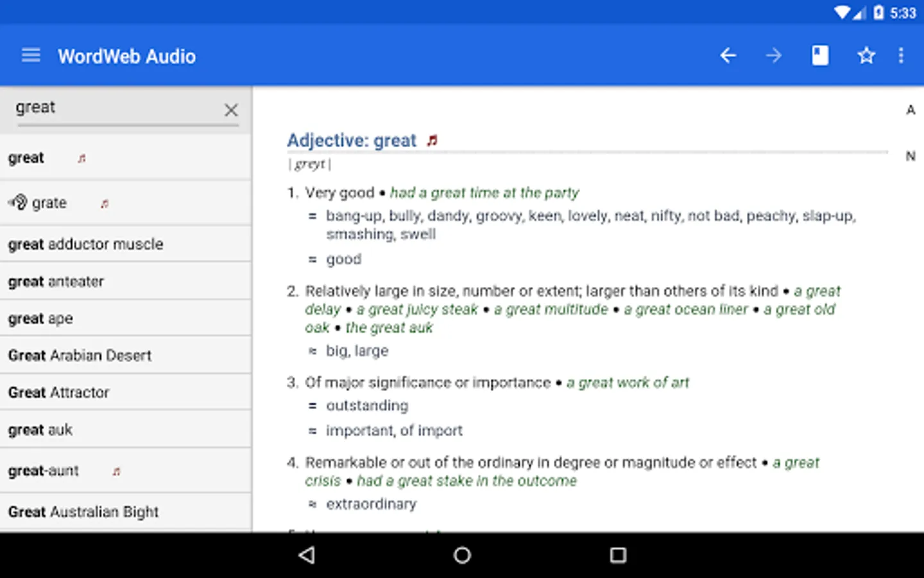The image size is (924, 578).
Task: Open 'great auk' entry
Action: click(126, 430)
